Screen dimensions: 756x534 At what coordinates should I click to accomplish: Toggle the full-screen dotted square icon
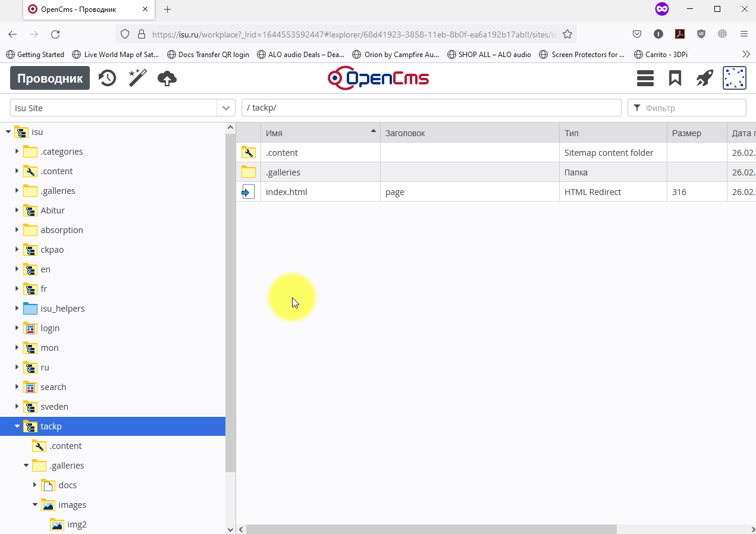734,78
